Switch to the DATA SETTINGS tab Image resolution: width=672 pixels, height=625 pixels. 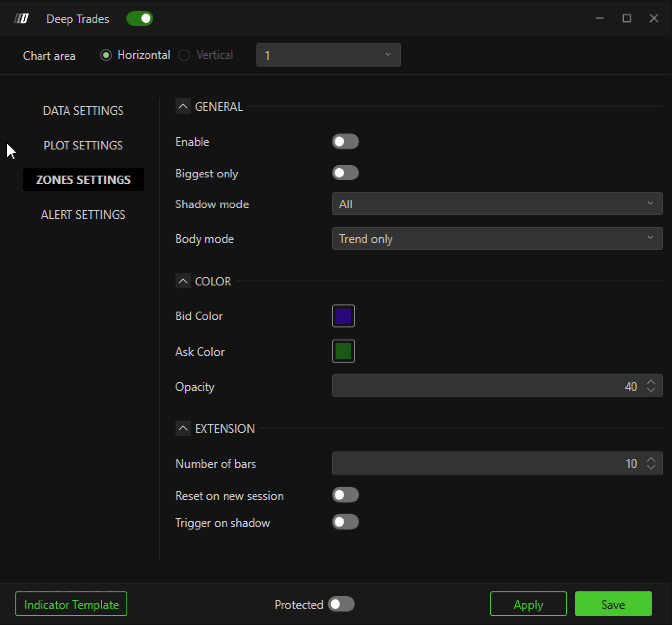[83, 111]
